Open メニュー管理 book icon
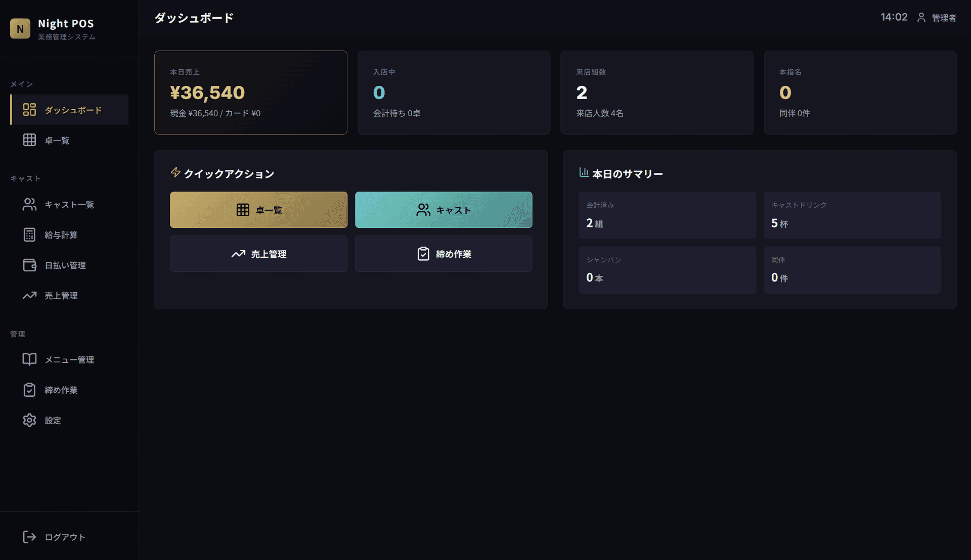 click(x=29, y=359)
